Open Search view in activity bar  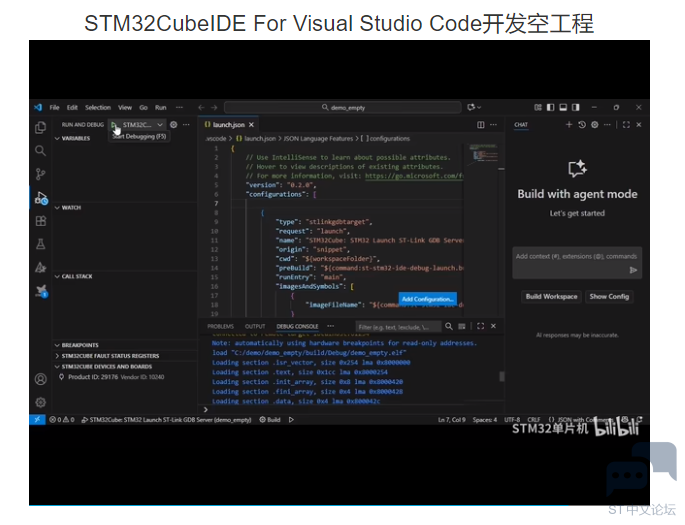point(40,151)
